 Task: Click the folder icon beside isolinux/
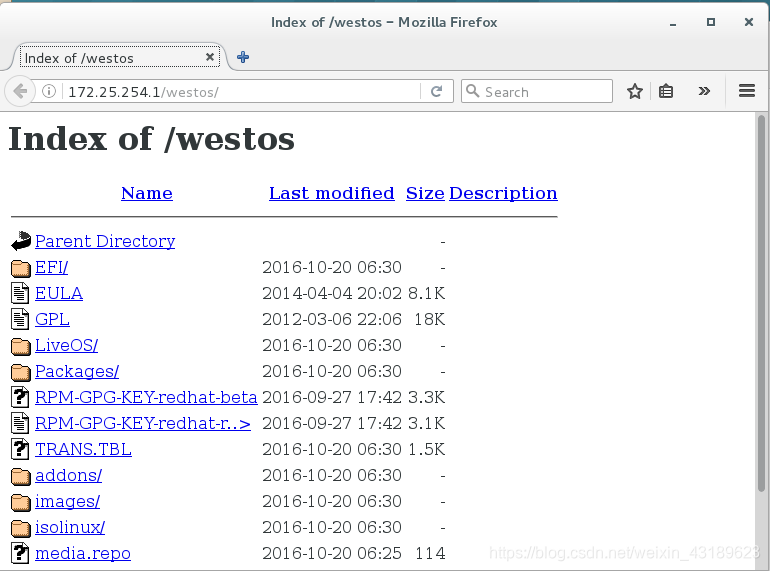(21, 528)
